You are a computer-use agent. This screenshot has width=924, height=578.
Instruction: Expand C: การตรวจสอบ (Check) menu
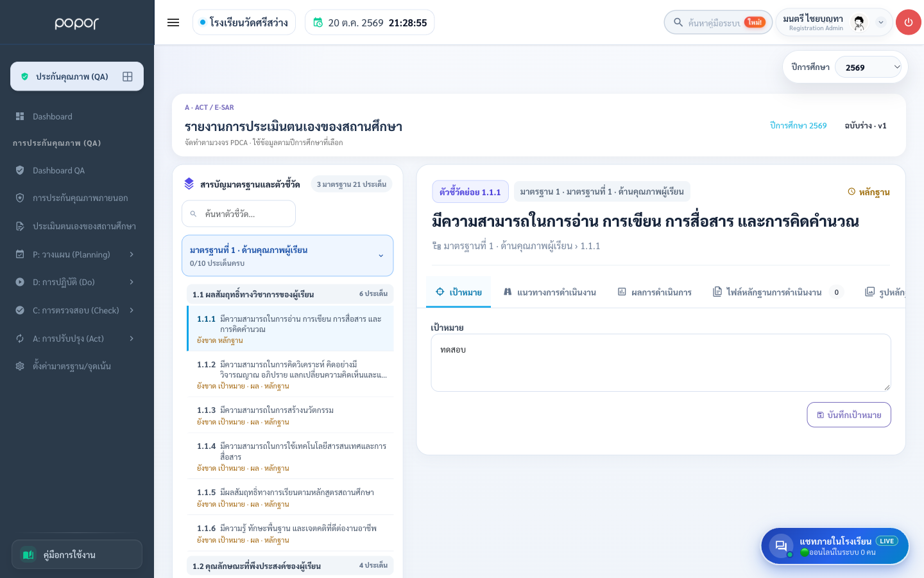77,310
